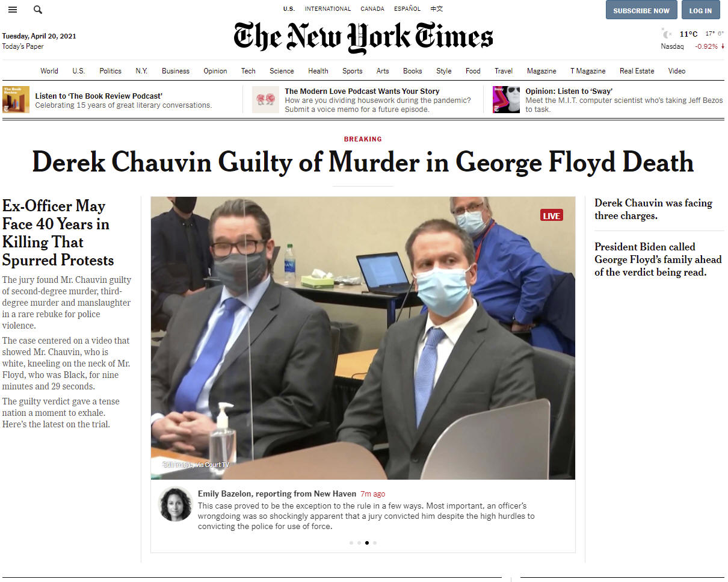The image size is (728, 582).
Task: Open 'Derek Chauvin was facing three charges' story
Action: [653, 209]
